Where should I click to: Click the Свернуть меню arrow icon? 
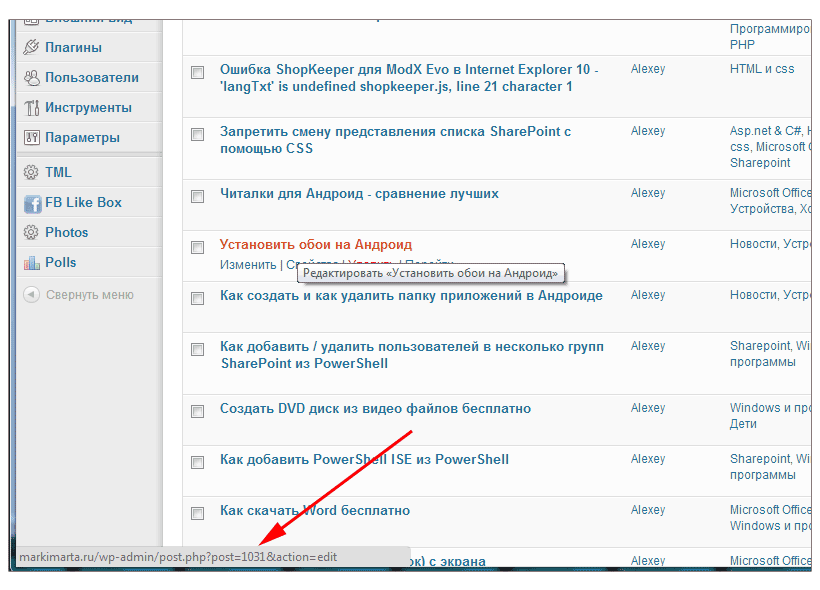(31, 294)
